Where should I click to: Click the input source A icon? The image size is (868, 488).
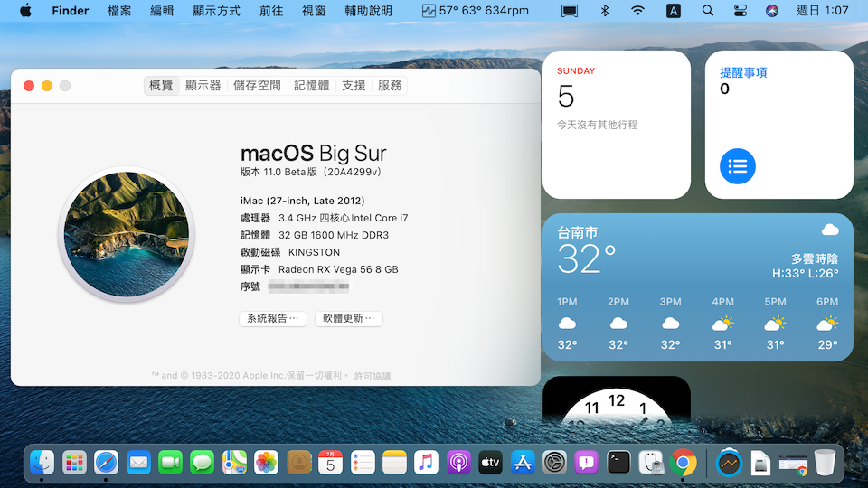click(673, 11)
